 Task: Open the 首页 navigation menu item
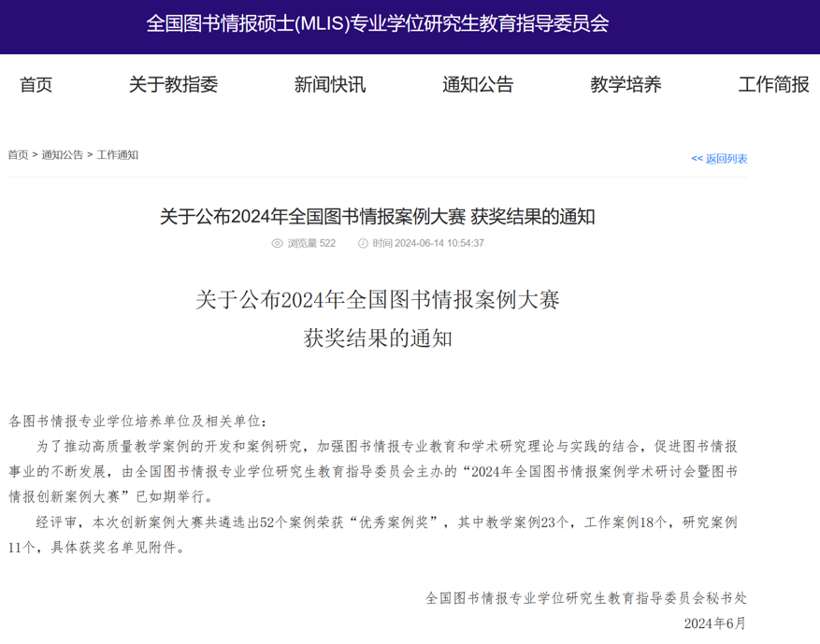(36, 85)
